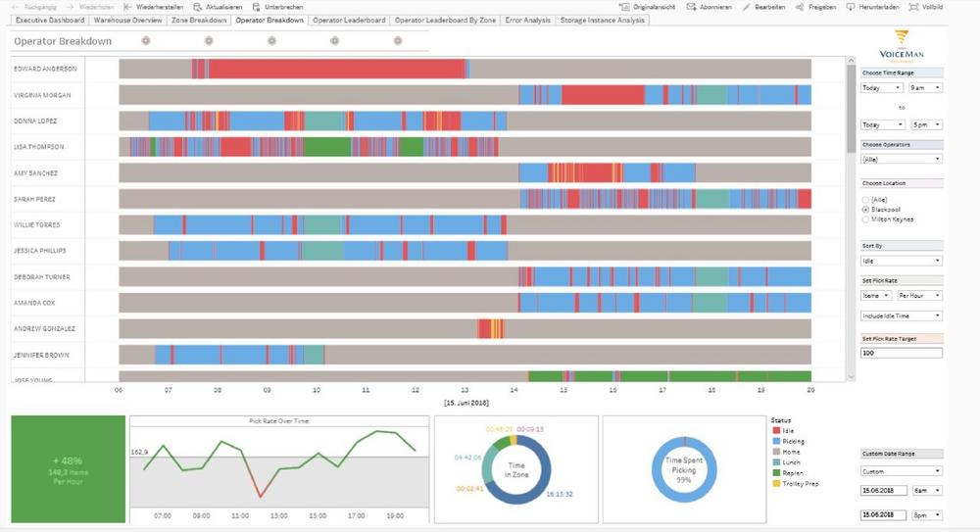Select the Blackpool location radio button
The height and width of the screenshot is (532, 980).
point(865,210)
